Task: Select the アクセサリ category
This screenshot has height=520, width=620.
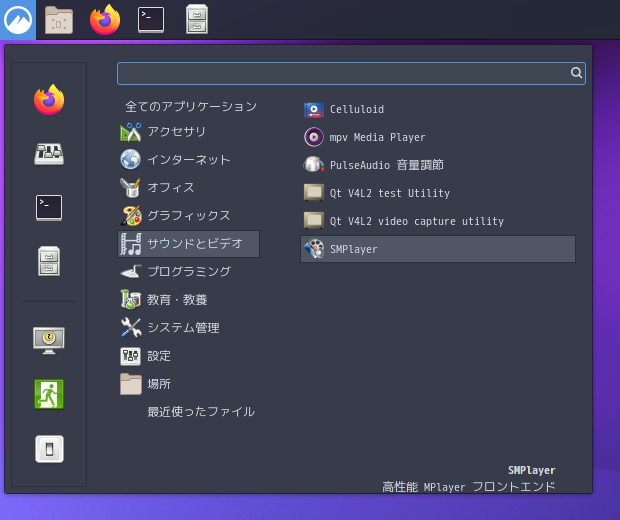Action: 189,132
